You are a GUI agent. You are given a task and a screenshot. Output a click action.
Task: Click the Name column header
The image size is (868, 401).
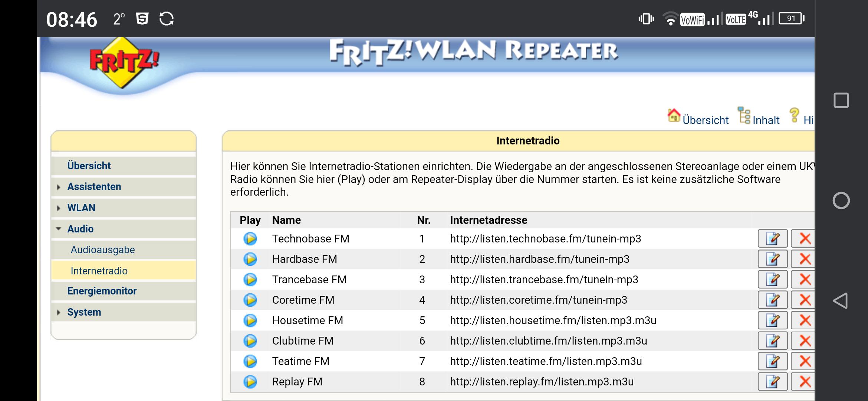tap(286, 220)
